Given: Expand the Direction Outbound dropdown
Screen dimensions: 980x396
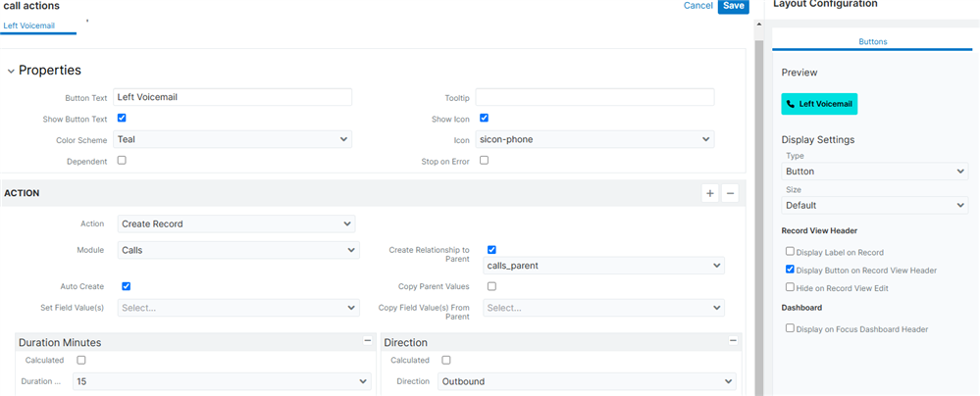Looking at the screenshot, I should [586, 381].
